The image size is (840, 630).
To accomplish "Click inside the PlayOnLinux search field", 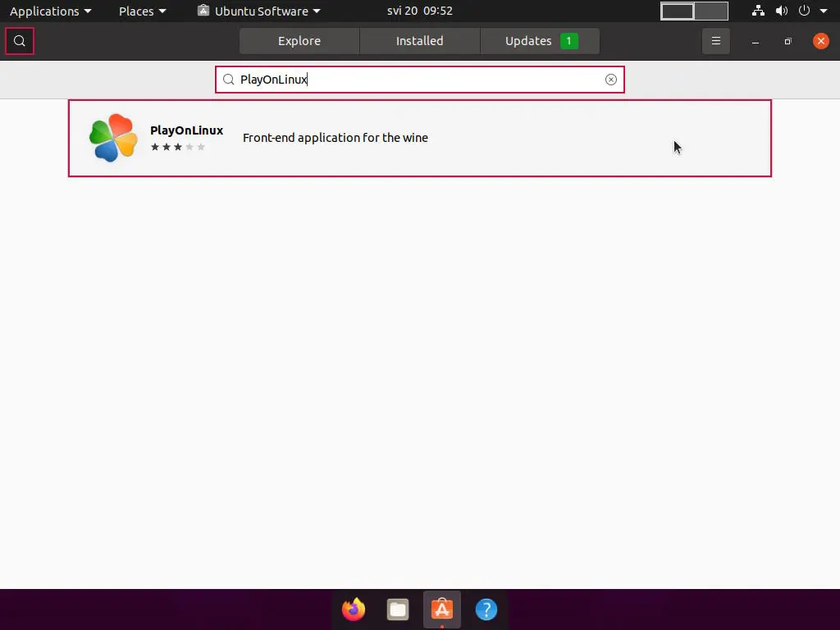I will (x=419, y=80).
